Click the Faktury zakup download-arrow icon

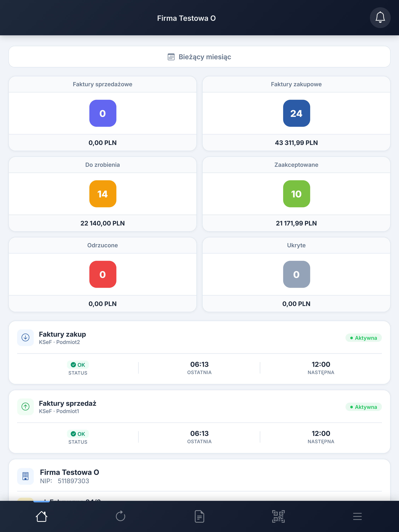(26, 338)
